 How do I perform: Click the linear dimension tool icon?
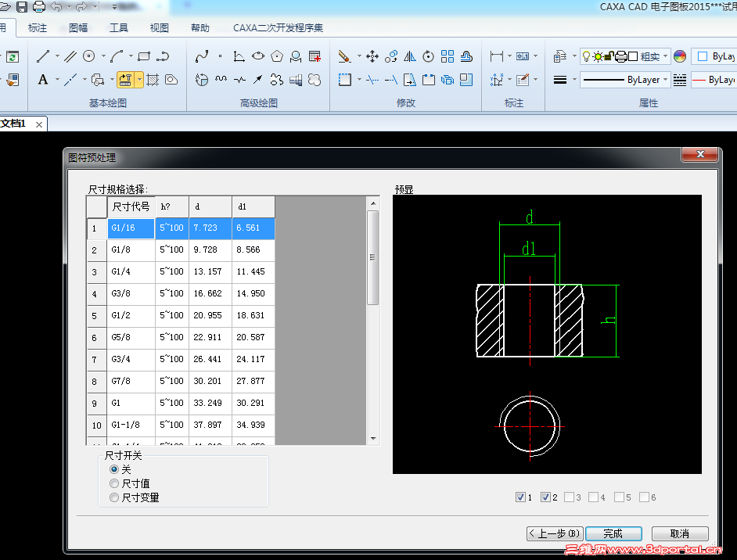click(496, 56)
